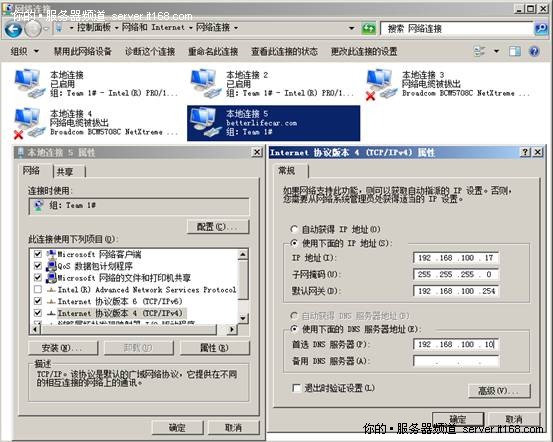Viewport: 553px width, 442px height.
Task: Click 取消 in 本地连接 5 属性 dialog
Action: [x=233, y=428]
